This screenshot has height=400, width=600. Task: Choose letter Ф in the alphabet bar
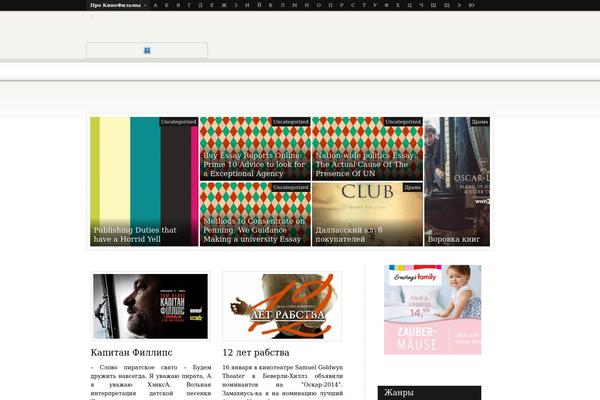pyautogui.click(x=386, y=5)
